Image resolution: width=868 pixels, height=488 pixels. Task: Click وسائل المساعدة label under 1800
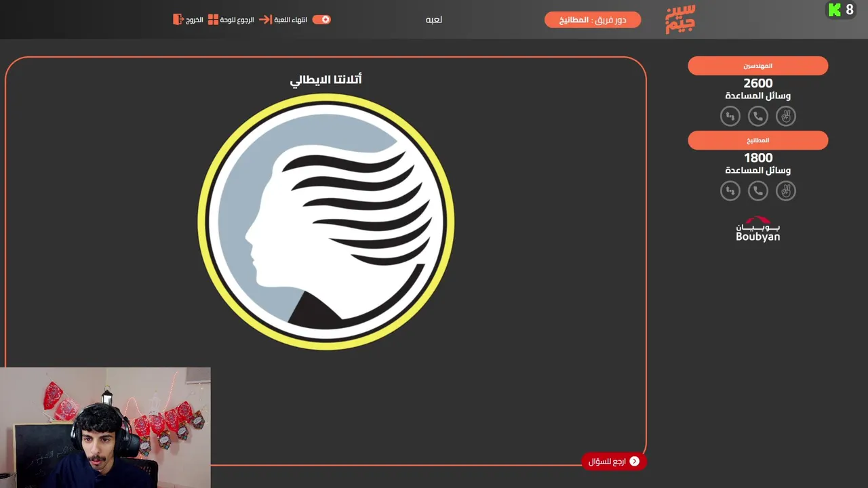pyautogui.click(x=758, y=171)
